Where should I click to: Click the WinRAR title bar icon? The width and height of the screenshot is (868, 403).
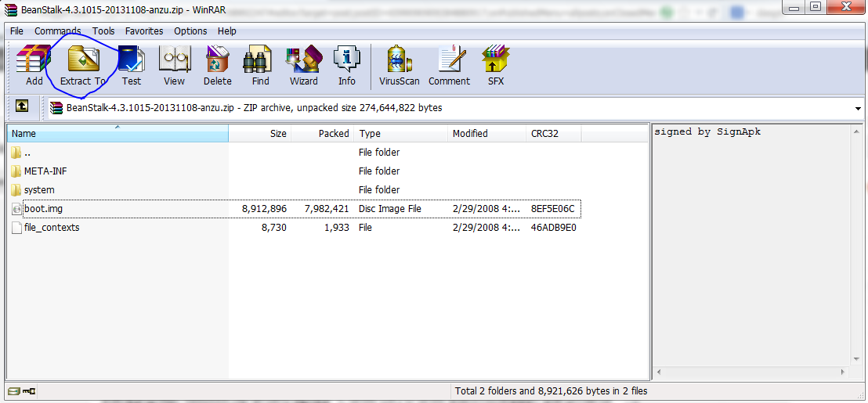point(10,9)
